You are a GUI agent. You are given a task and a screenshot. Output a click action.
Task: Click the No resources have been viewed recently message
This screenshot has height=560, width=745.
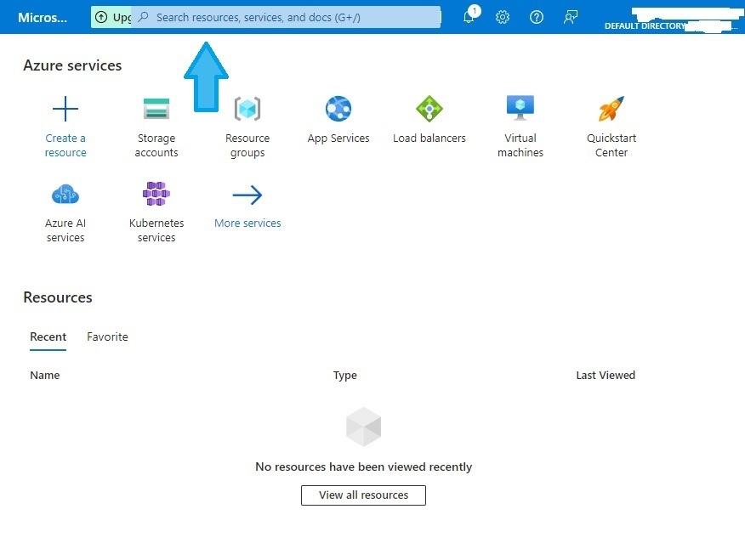point(363,467)
